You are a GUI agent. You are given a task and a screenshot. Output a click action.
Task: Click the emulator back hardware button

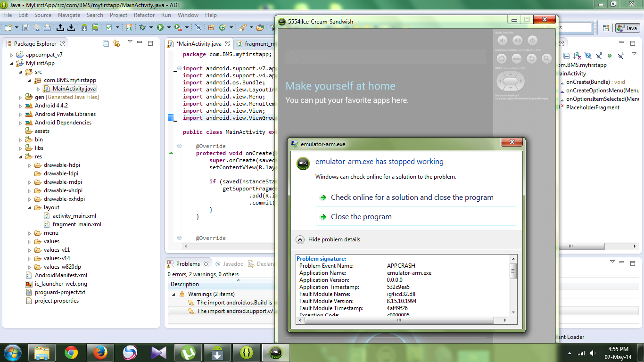coord(532,58)
